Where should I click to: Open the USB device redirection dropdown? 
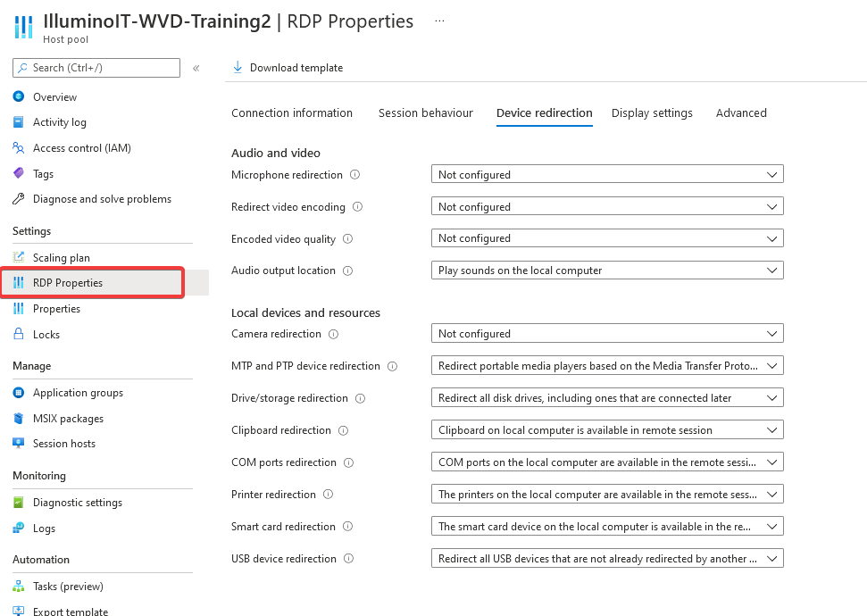pyautogui.click(x=607, y=558)
